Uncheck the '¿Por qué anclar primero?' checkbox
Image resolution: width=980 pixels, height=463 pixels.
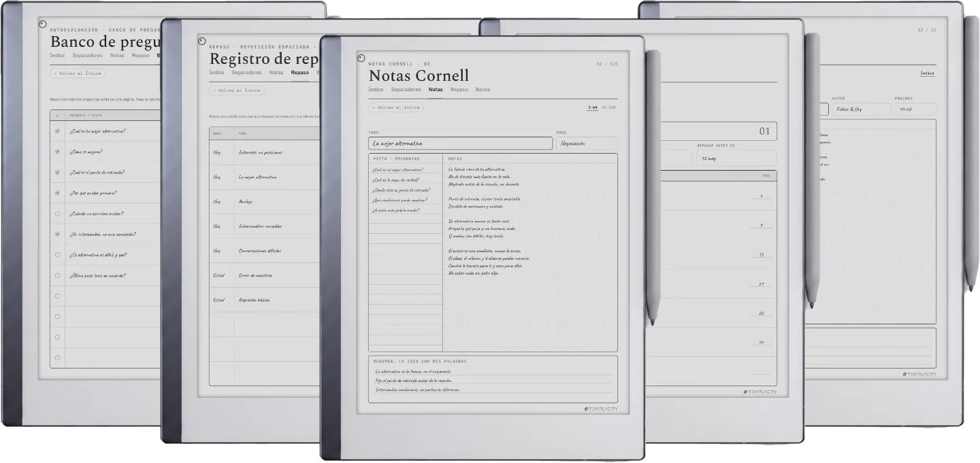(57, 192)
